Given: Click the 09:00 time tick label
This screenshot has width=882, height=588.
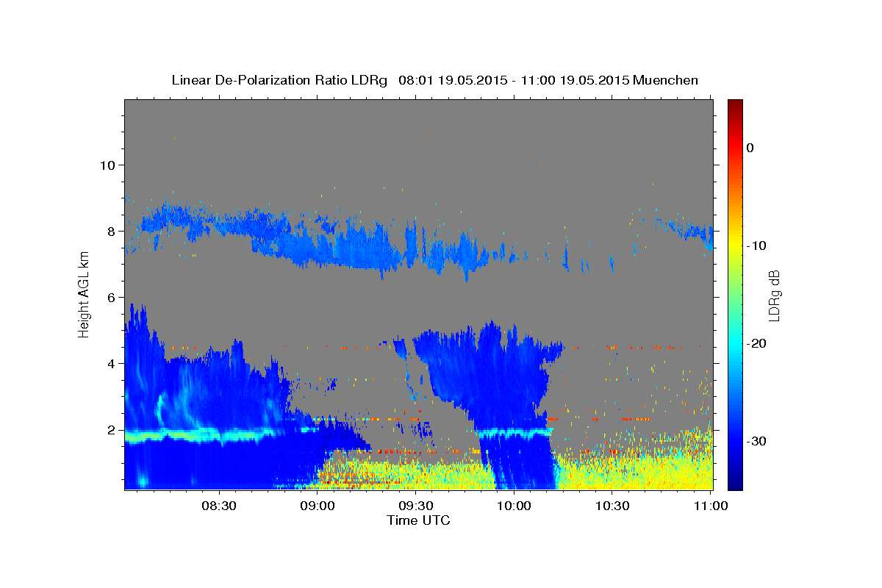Looking at the screenshot, I should pos(318,506).
